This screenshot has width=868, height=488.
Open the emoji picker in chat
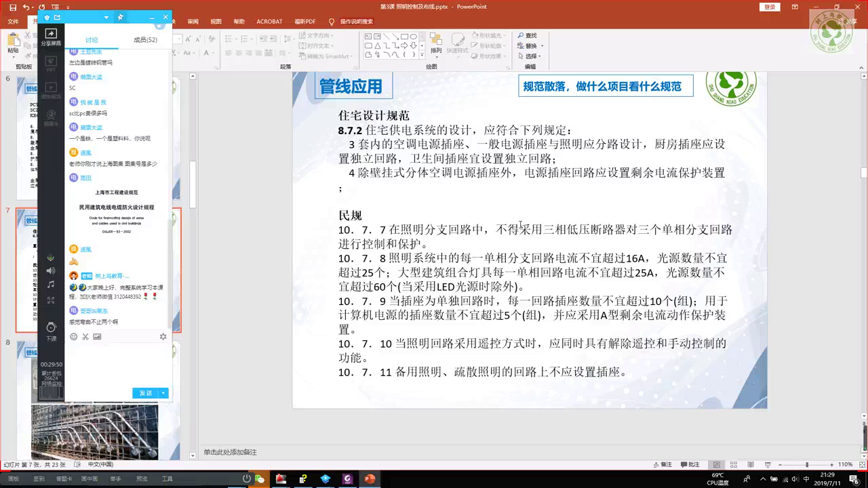point(73,336)
